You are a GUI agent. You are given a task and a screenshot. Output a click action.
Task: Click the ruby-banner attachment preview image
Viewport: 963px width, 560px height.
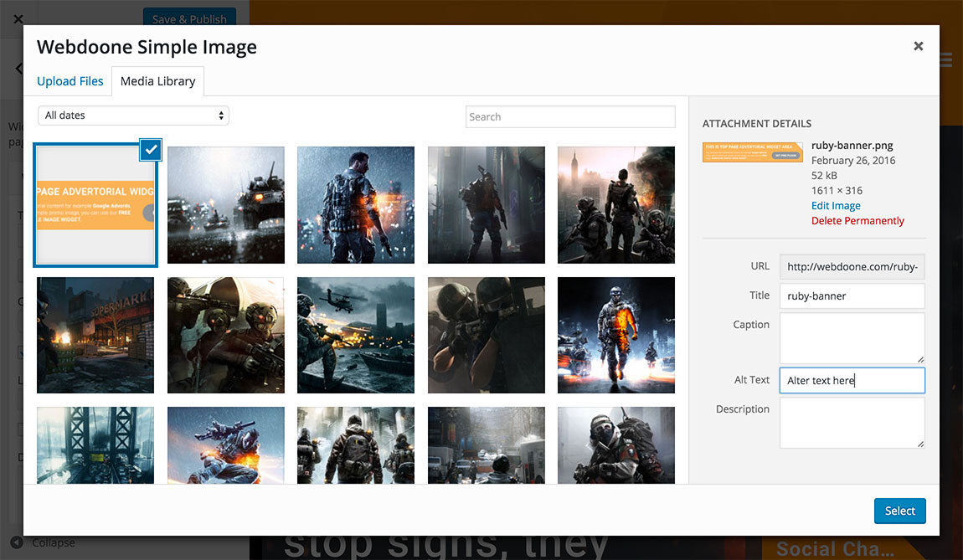coord(752,152)
